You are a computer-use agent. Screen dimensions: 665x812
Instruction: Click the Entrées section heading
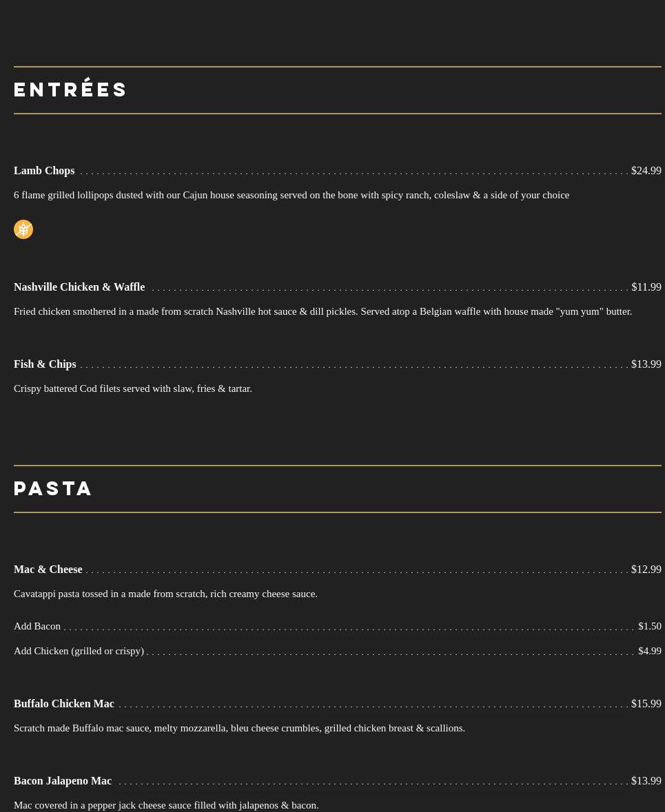70,90
